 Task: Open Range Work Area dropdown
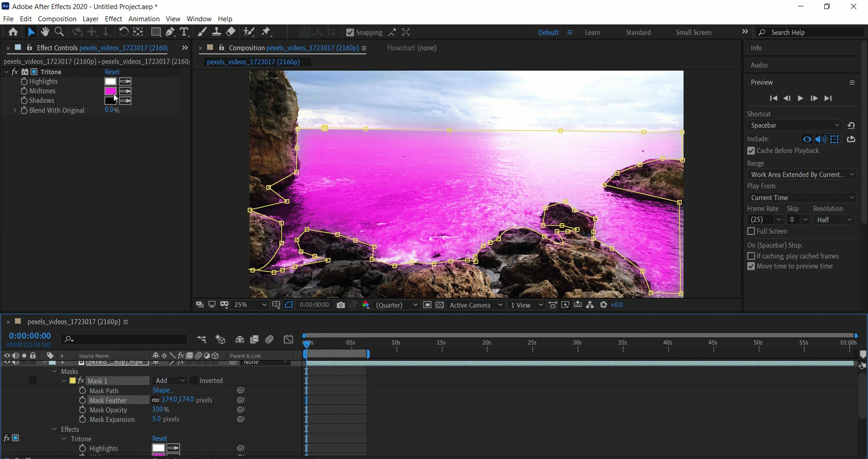(x=802, y=175)
